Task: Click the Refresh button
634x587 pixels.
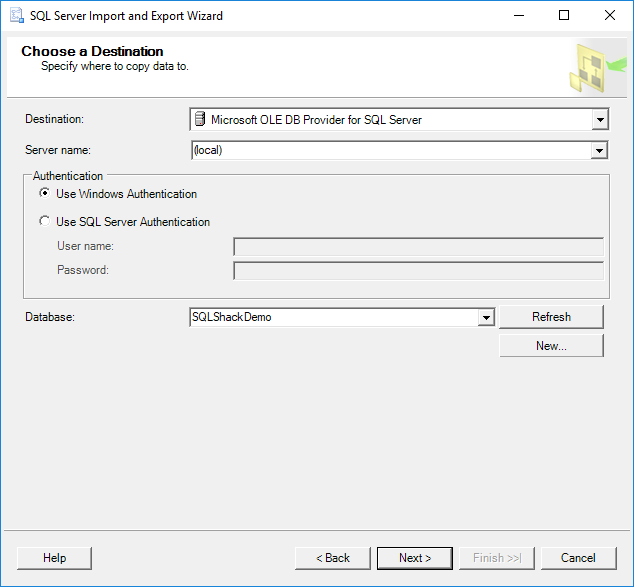Action: [552, 317]
